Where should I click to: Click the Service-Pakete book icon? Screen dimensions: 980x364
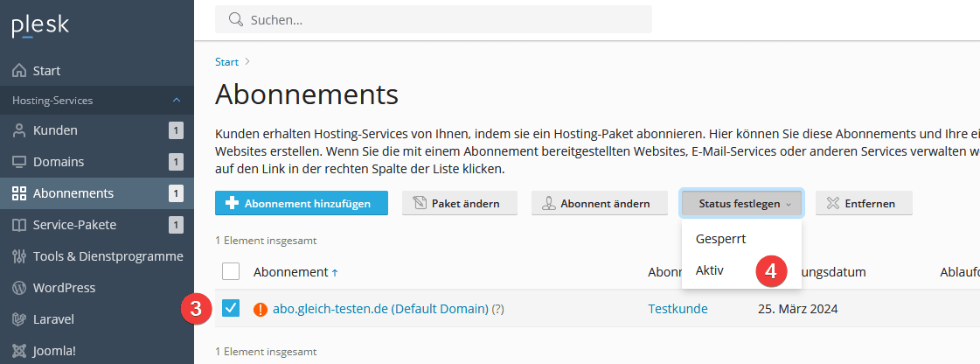(x=19, y=225)
